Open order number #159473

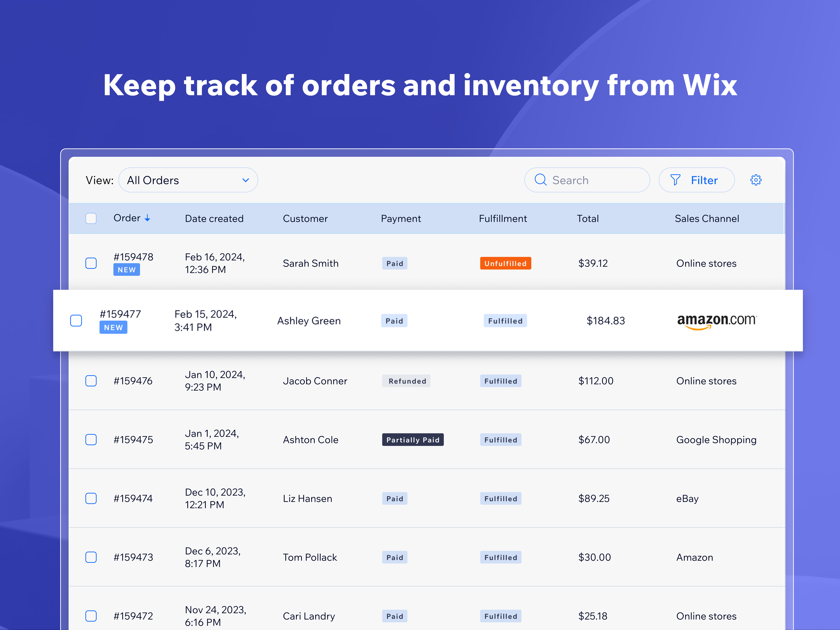133,558
